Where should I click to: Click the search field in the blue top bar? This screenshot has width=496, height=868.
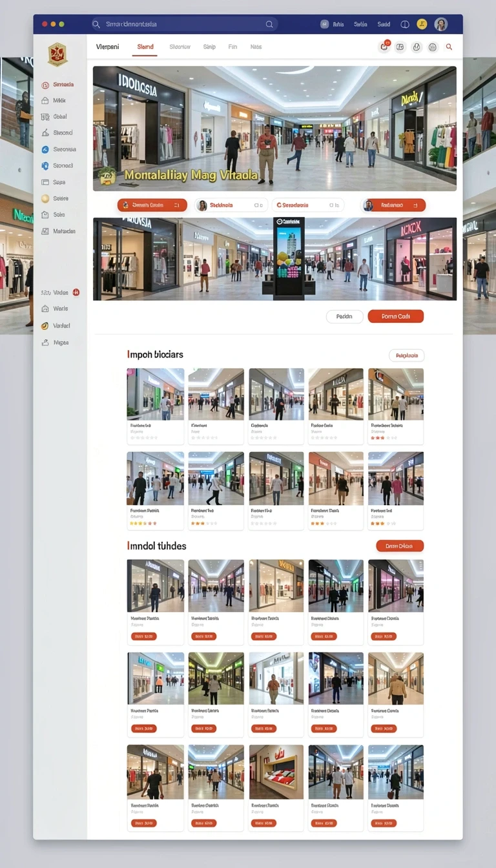coord(184,24)
